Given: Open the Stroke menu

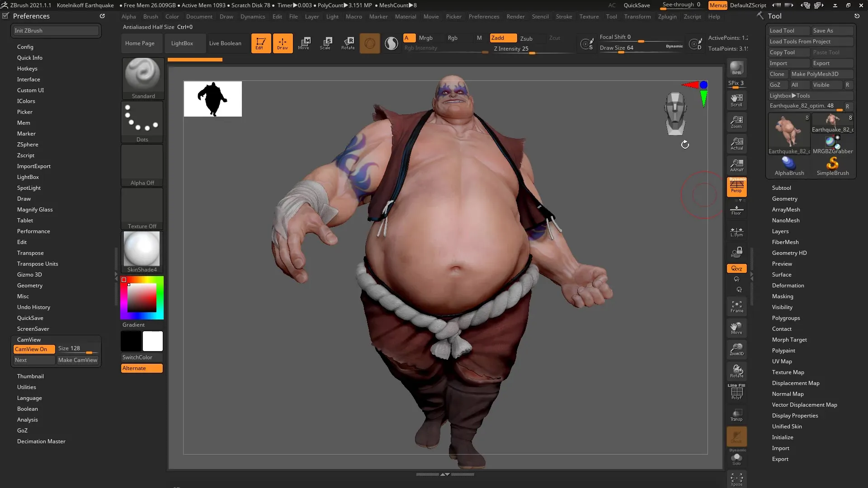Looking at the screenshot, I should (564, 17).
